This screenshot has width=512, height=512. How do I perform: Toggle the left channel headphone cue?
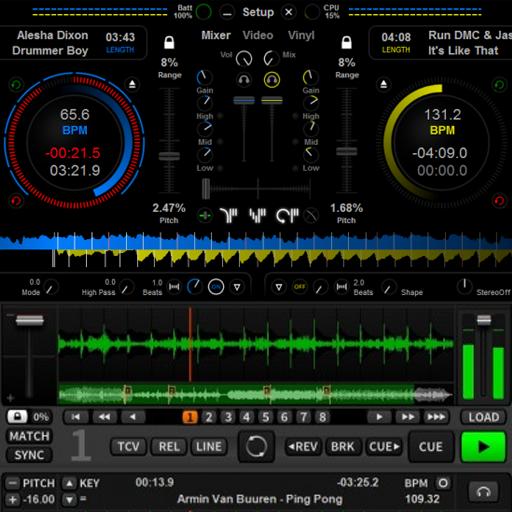[244, 80]
